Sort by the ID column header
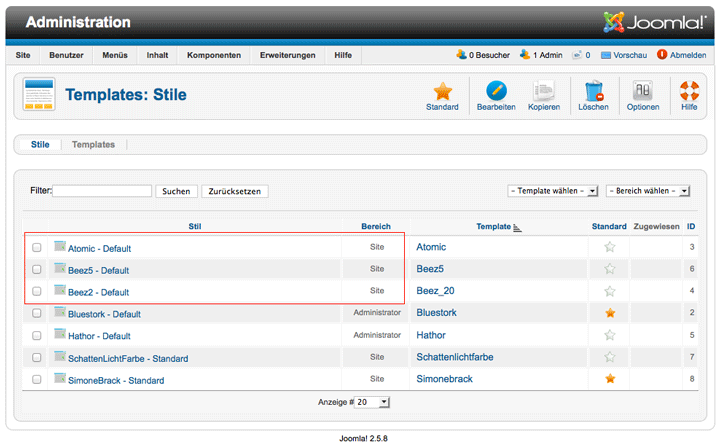 click(691, 226)
